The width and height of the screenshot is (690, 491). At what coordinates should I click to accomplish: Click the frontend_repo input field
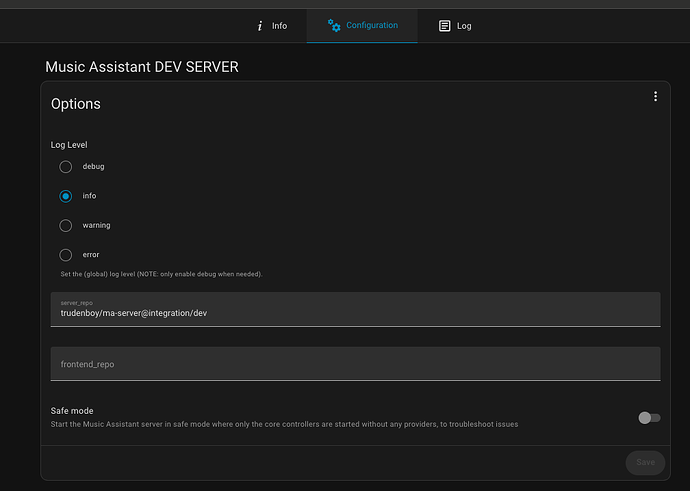pyautogui.click(x=356, y=364)
